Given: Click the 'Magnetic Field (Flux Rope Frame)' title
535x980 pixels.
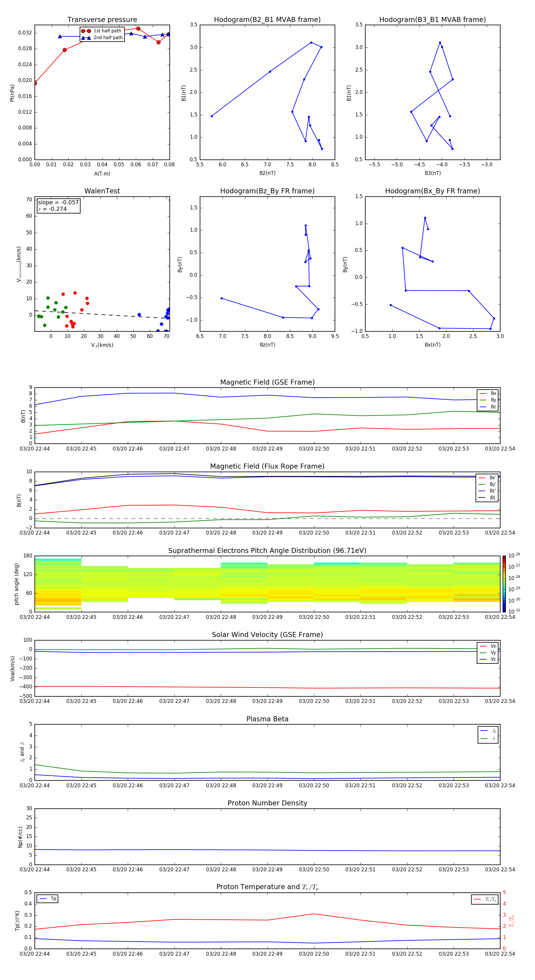Looking at the screenshot, I should (267, 467).
